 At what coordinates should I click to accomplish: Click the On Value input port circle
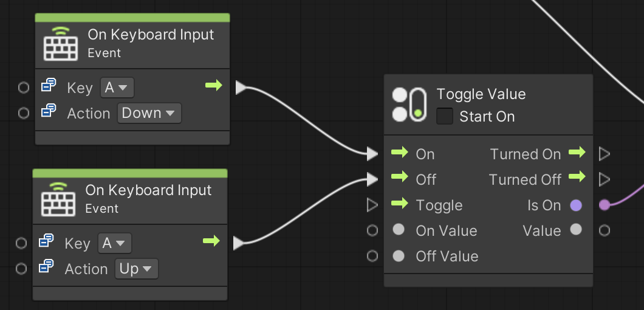372,230
